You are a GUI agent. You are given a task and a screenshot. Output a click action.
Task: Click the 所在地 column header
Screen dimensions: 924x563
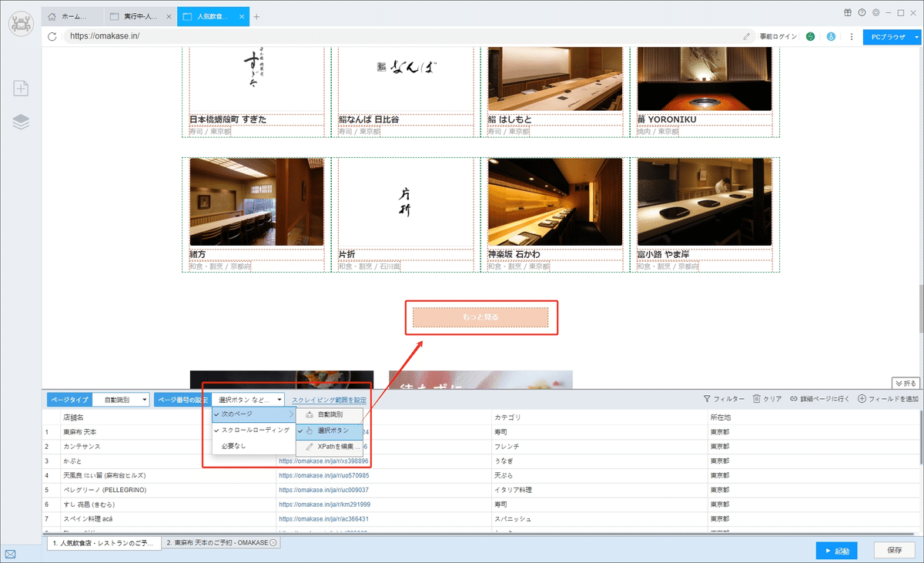[x=812, y=417]
